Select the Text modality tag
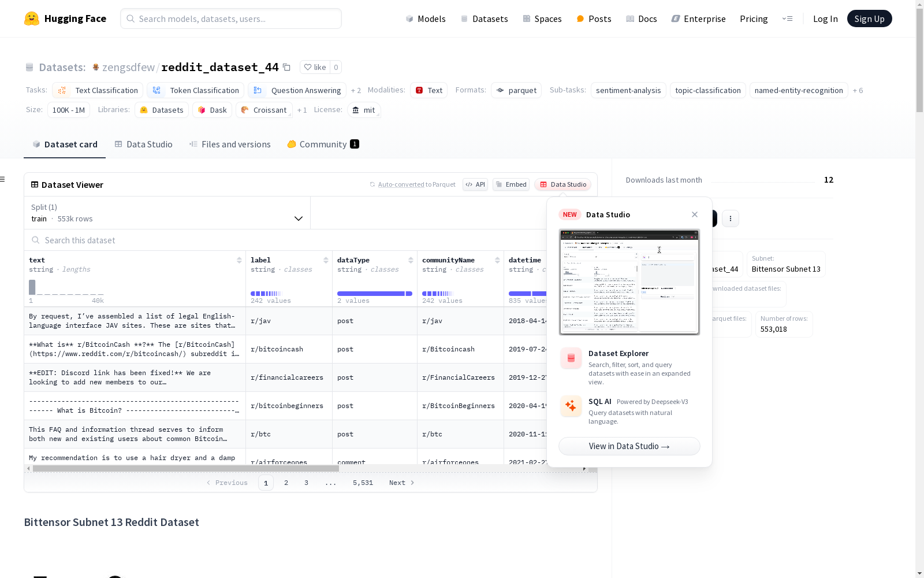924x578 pixels. (x=429, y=90)
